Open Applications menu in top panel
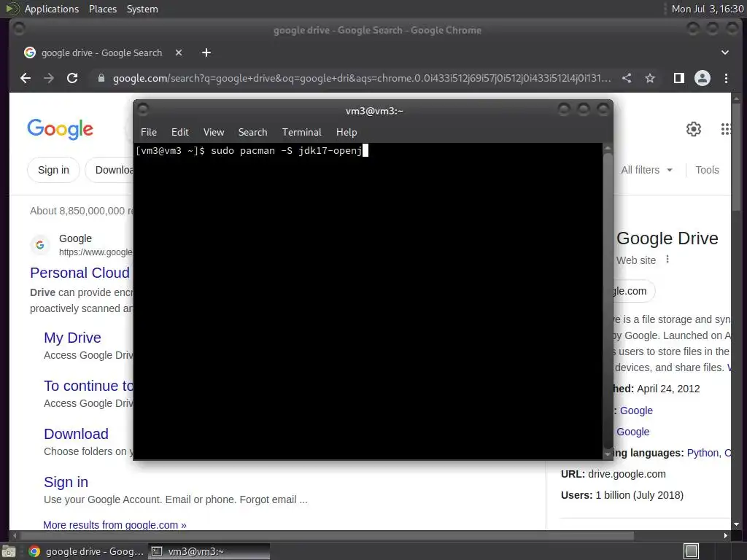The height and width of the screenshot is (560, 747). (52, 9)
